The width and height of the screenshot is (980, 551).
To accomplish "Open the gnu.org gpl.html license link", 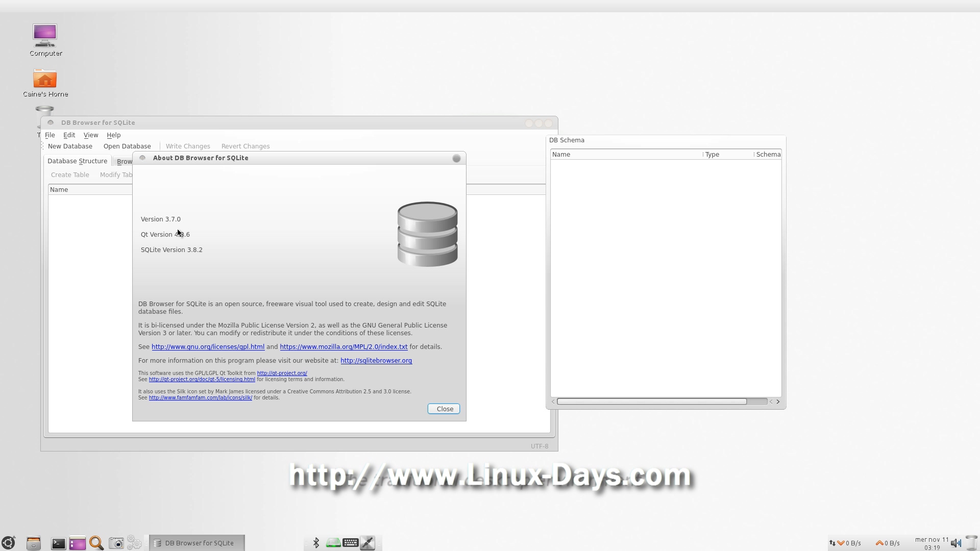I will 208,347.
